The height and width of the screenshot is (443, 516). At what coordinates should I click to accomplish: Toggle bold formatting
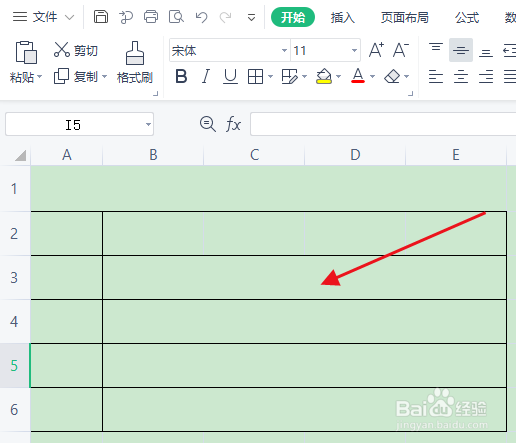tap(181, 77)
